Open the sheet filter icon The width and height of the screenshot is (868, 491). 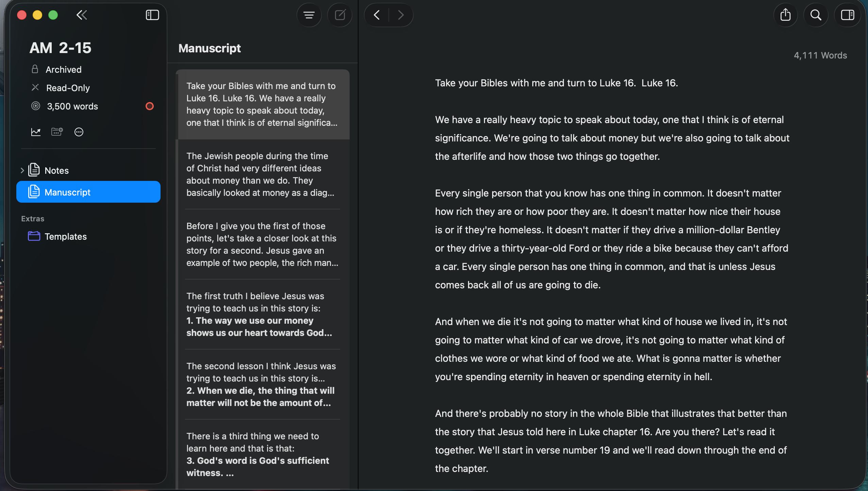click(x=309, y=15)
